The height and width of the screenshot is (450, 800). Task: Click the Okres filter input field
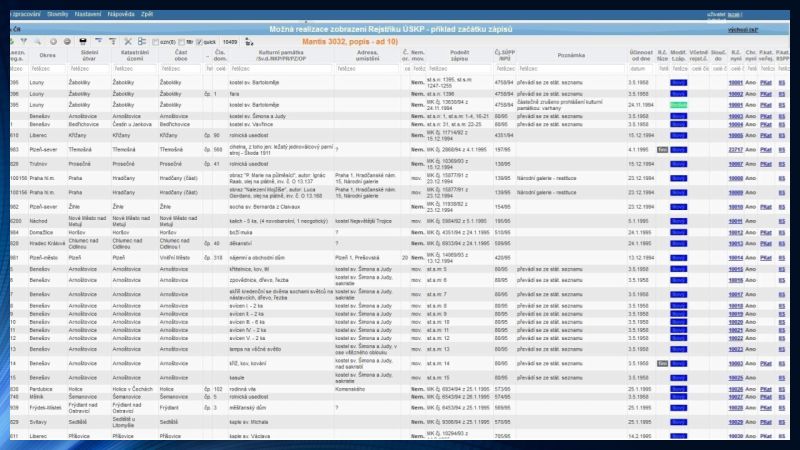pyautogui.click(x=47, y=68)
